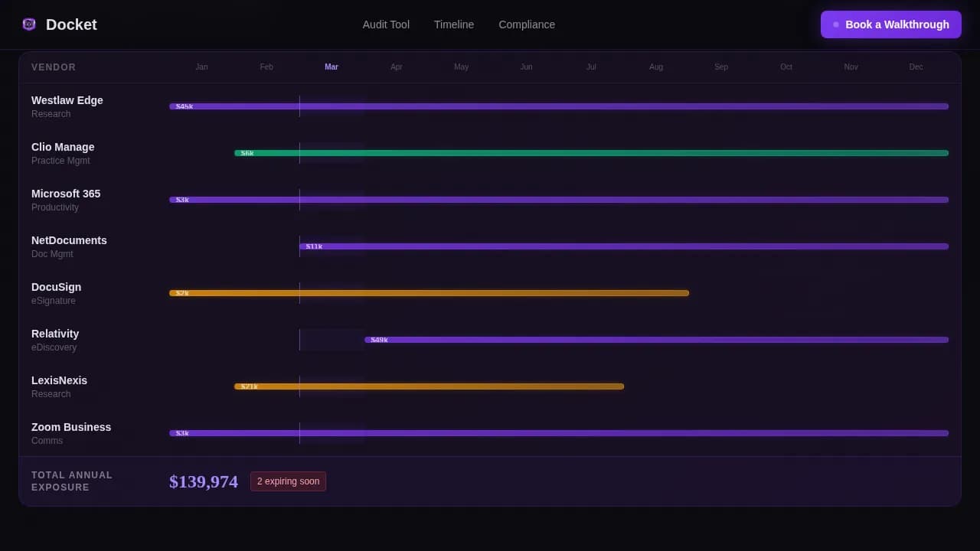Select the NetDocuments vendor name

69,240
